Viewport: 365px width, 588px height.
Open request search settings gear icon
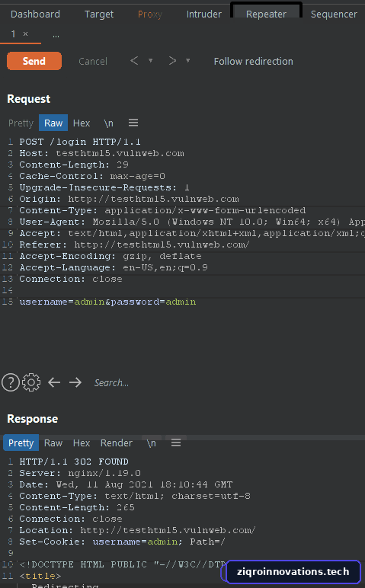point(31,382)
